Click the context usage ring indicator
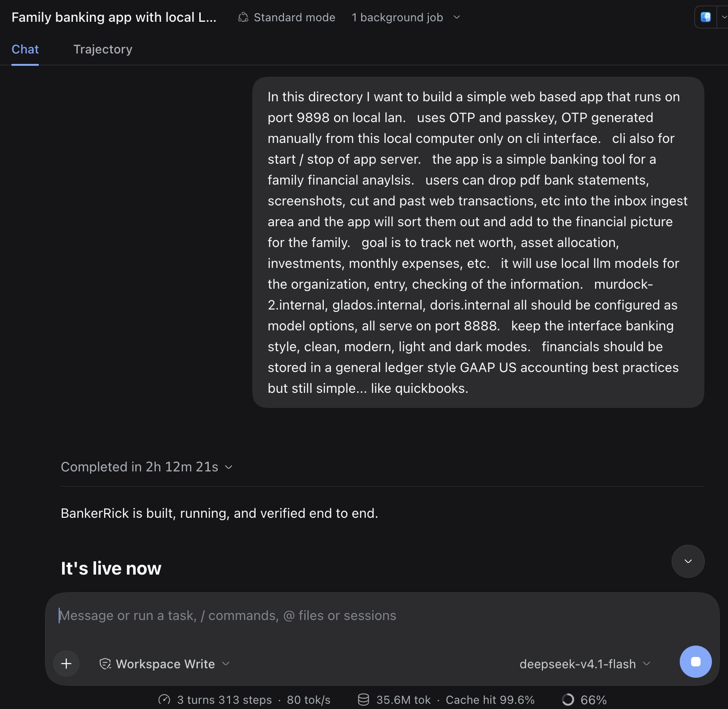728x709 pixels. (568, 700)
